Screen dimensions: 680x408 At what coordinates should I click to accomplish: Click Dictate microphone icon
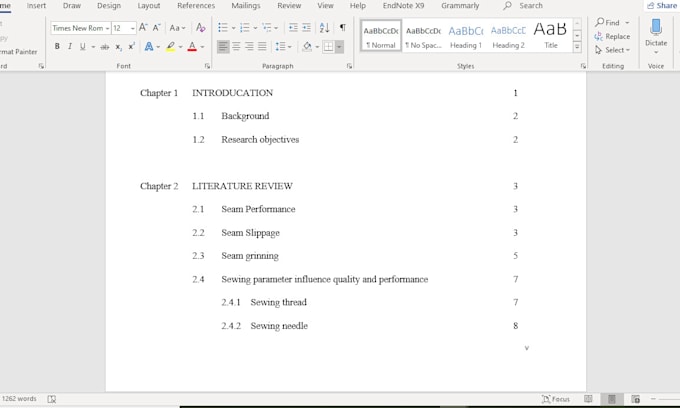pyautogui.click(x=656, y=27)
